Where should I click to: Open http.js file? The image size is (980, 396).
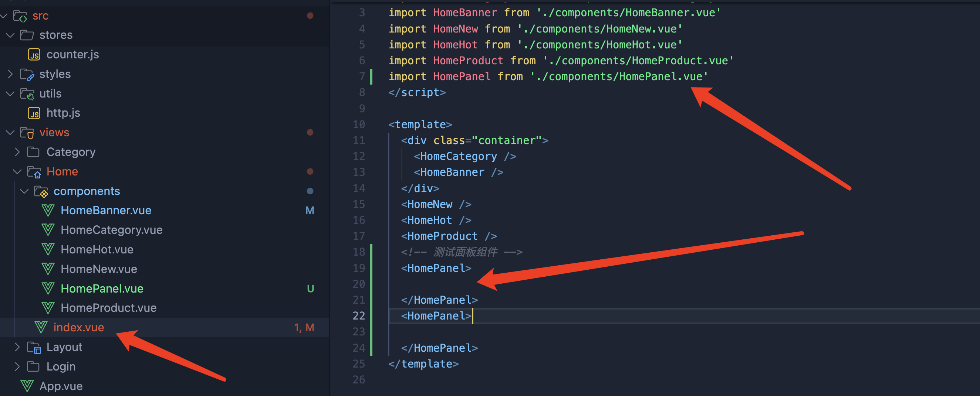63,113
